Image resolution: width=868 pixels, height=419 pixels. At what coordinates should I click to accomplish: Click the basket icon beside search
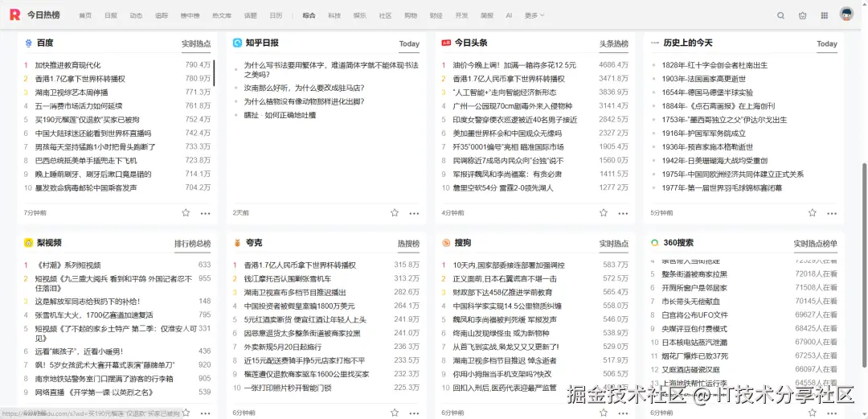point(803,15)
